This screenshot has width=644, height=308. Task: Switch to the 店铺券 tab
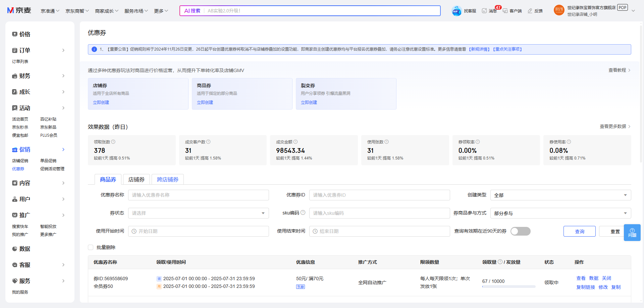136,180
